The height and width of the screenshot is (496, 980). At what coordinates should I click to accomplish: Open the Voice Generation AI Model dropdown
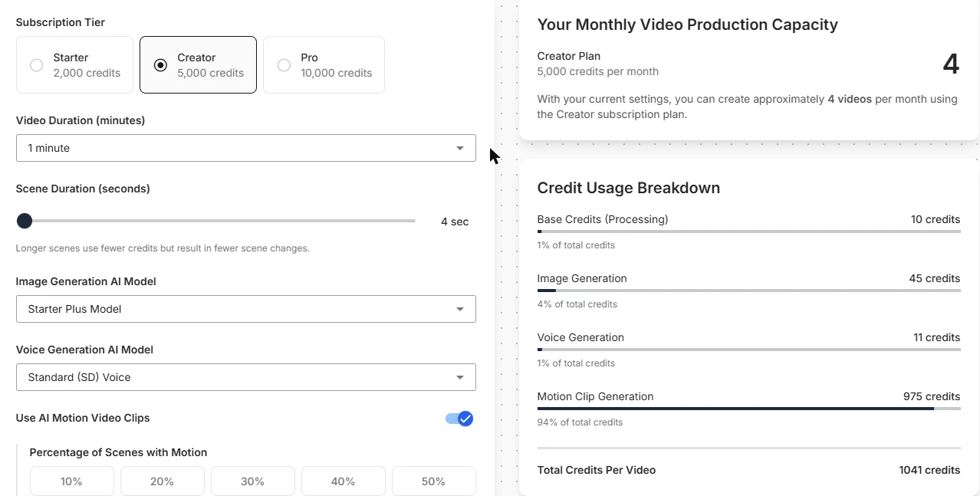click(245, 377)
